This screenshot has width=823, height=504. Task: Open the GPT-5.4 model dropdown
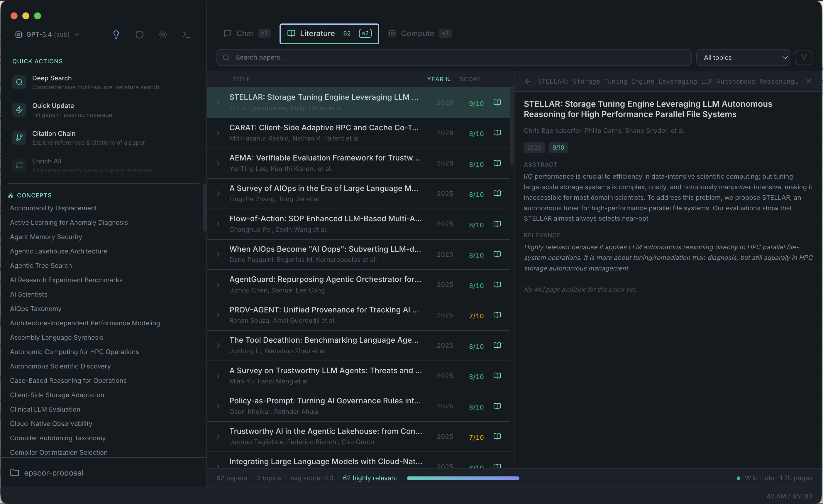tap(47, 34)
